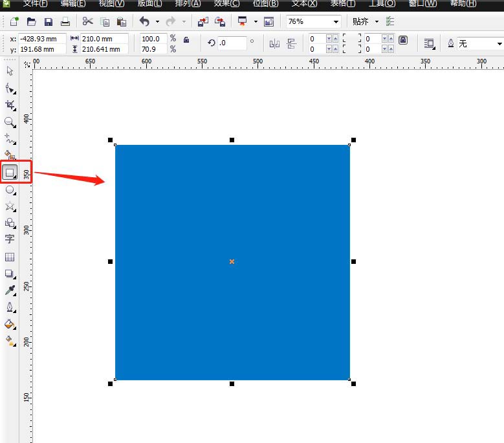
Task: Activate the Zoom magnifier tool
Action: tap(10, 122)
